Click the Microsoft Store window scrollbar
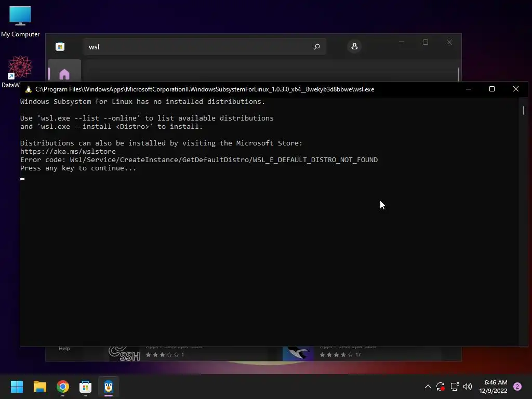The image size is (532, 399). point(459,74)
